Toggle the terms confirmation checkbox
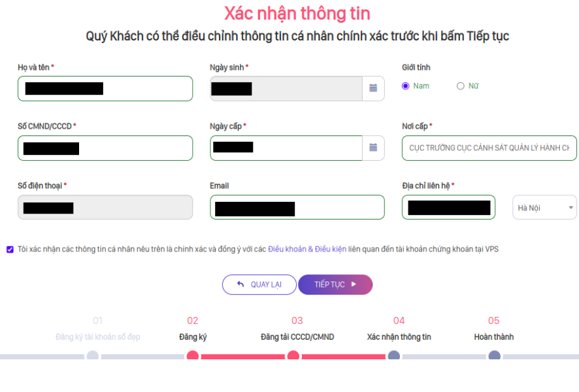This screenshot has height=392, width=579. (x=10, y=249)
